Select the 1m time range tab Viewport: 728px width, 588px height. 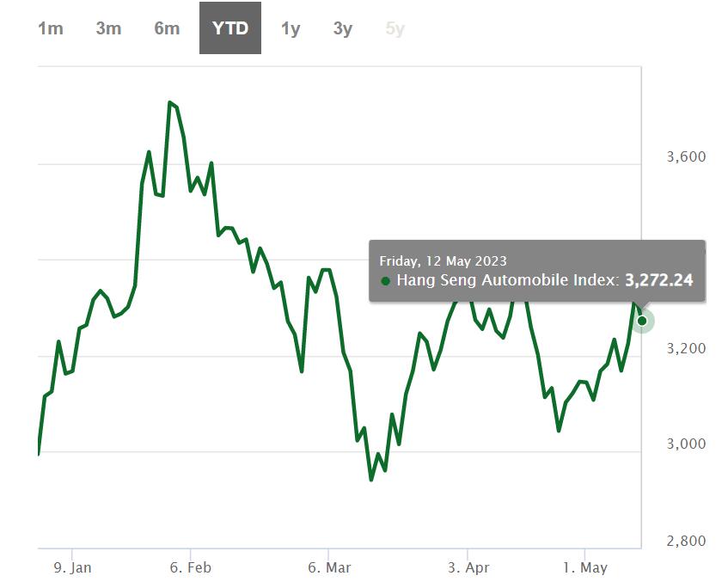pyautogui.click(x=51, y=28)
